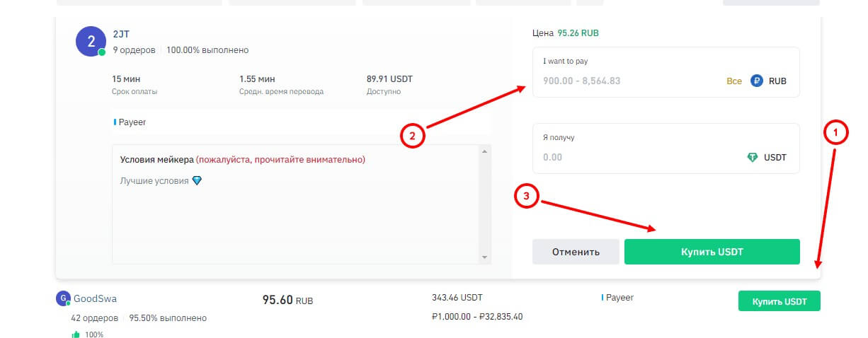Click the green USDT Tether icon

click(753, 158)
